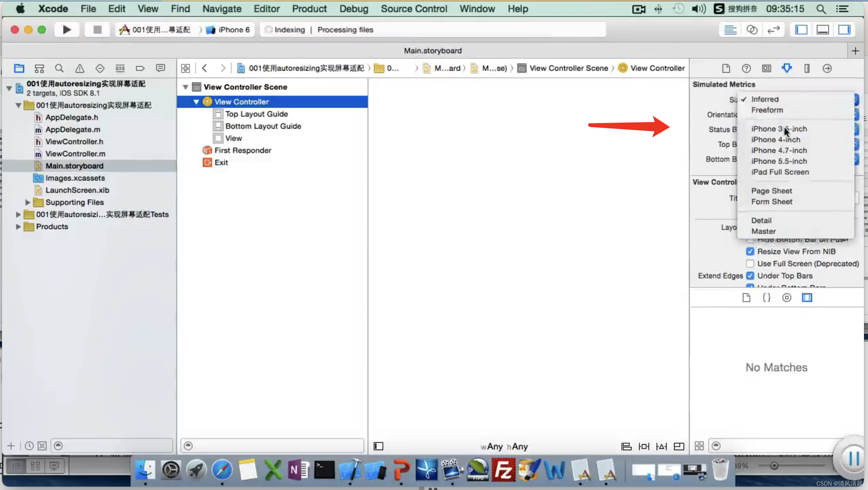This screenshot has height=490, width=868.
Task: Toggle Resize View From NIB checkbox
Action: click(x=750, y=252)
